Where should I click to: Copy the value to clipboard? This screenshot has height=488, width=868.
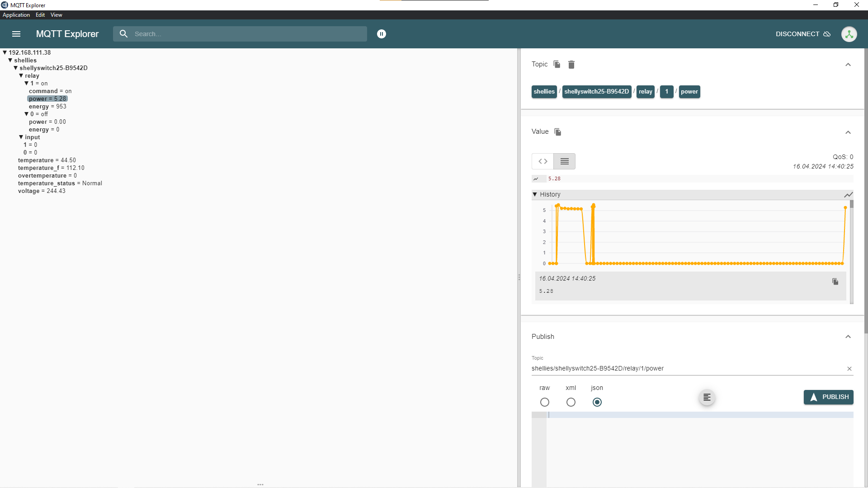pyautogui.click(x=558, y=132)
